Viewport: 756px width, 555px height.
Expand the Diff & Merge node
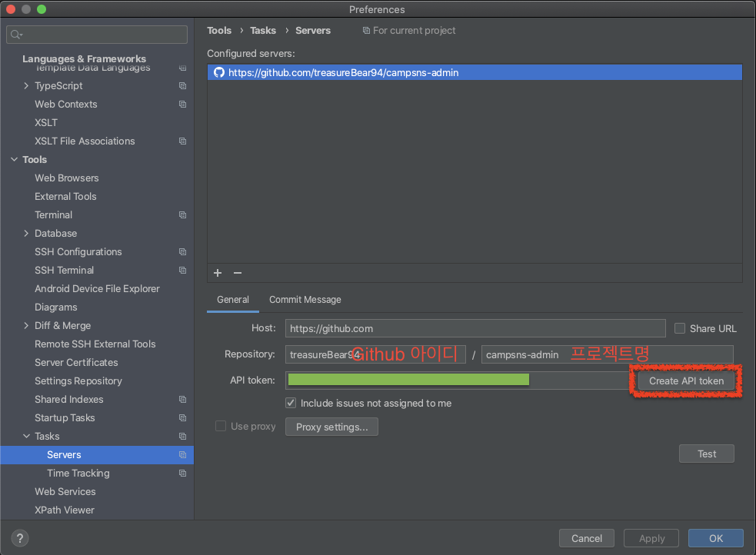click(x=26, y=326)
